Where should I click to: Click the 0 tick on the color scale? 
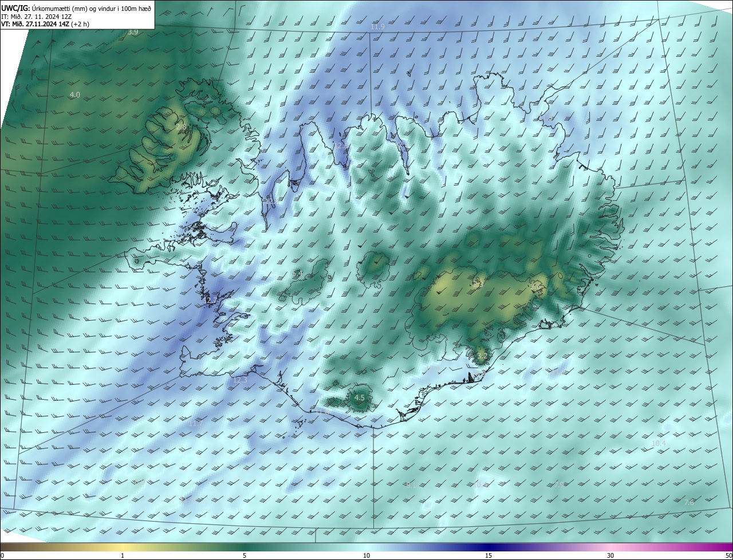pyautogui.click(x=2, y=555)
